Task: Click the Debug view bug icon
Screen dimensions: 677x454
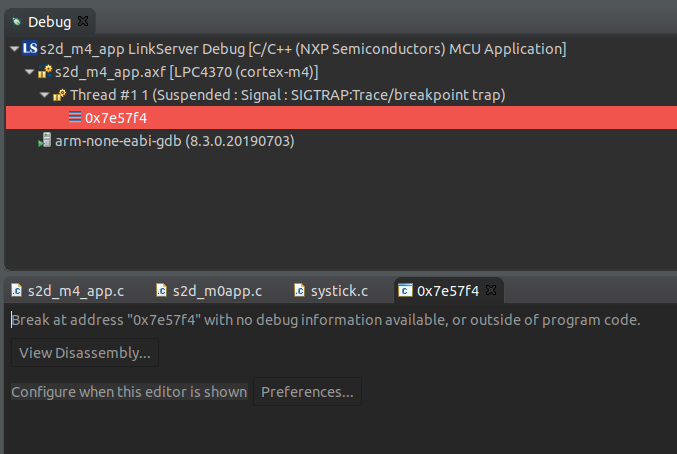Action: point(16,22)
